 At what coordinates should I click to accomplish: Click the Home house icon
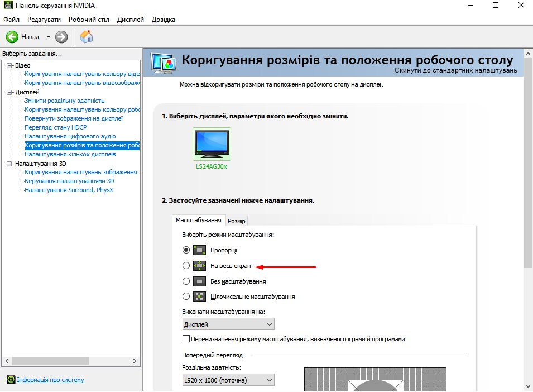click(x=87, y=37)
